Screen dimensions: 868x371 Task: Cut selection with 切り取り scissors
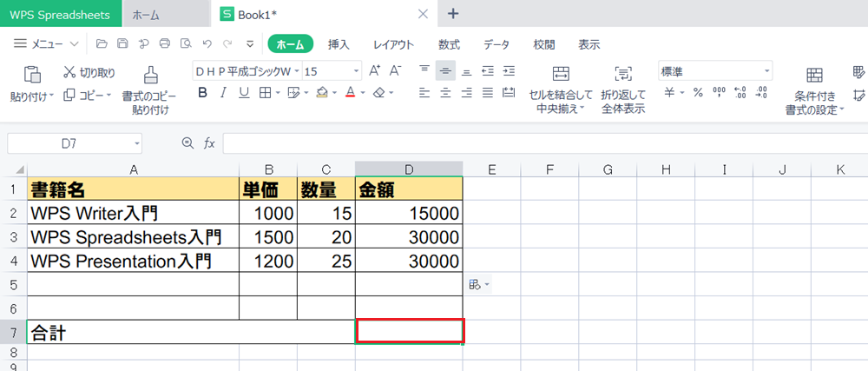tap(89, 72)
